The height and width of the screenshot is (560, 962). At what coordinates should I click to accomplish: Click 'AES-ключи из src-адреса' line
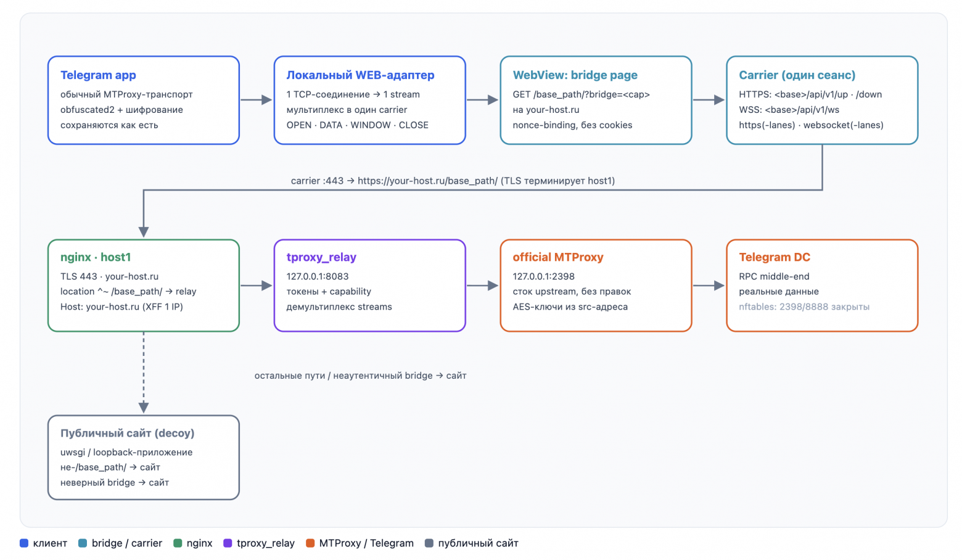[x=570, y=307]
